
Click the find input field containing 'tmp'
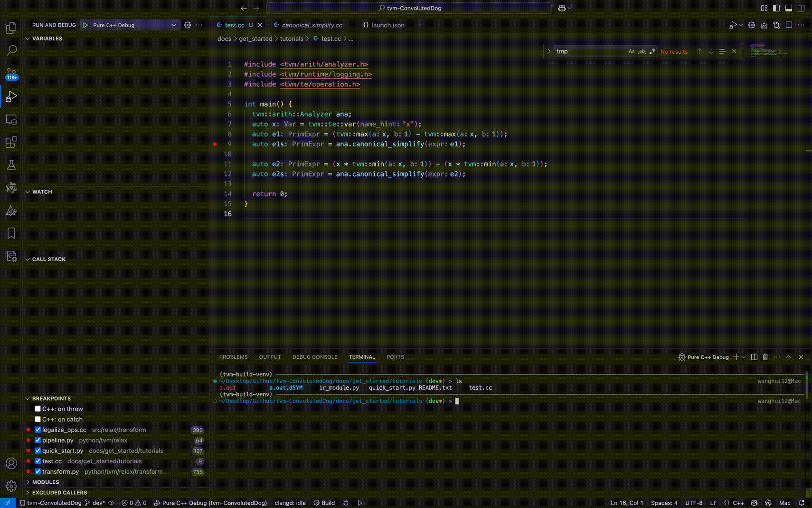pos(589,51)
